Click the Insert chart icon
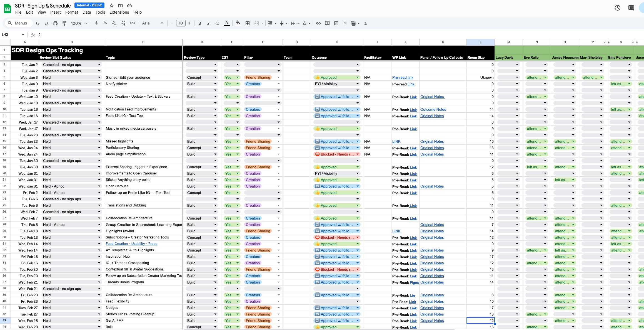 pos(336,23)
